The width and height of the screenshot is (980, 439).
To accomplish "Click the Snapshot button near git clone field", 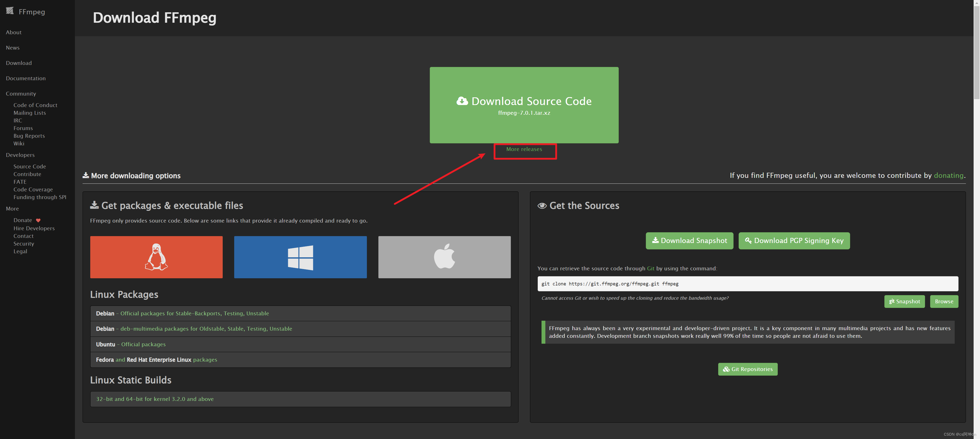I will pyautogui.click(x=904, y=302).
